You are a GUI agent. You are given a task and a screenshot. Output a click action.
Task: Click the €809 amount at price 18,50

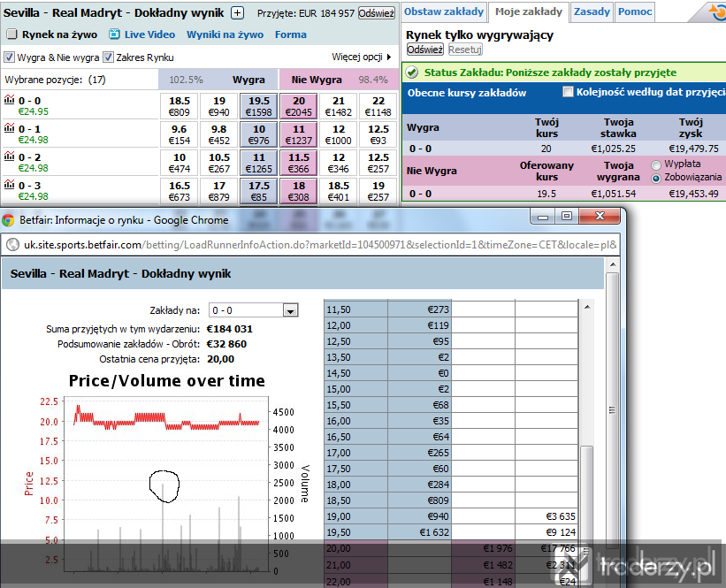point(440,500)
